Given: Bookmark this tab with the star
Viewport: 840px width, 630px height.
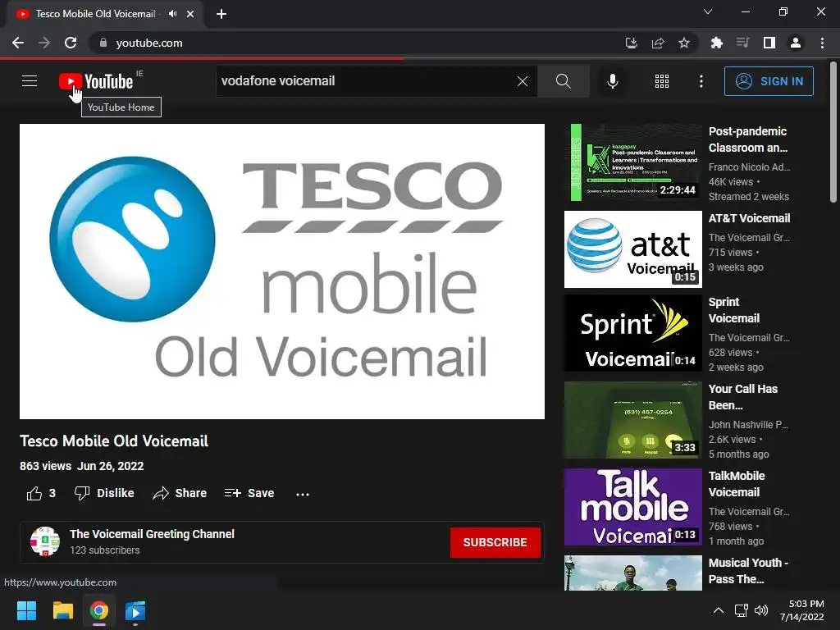Looking at the screenshot, I should click(x=684, y=43).
